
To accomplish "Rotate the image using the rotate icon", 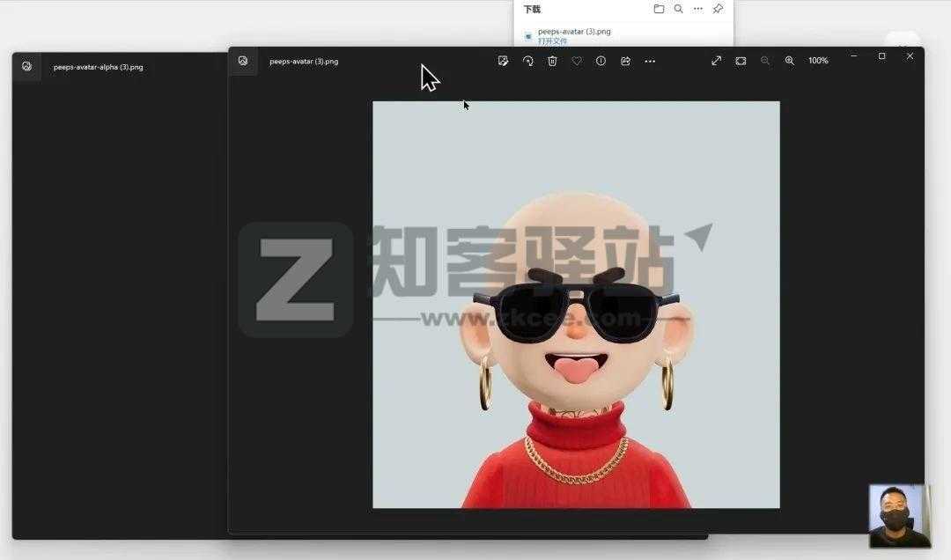I will click(527, 61).
